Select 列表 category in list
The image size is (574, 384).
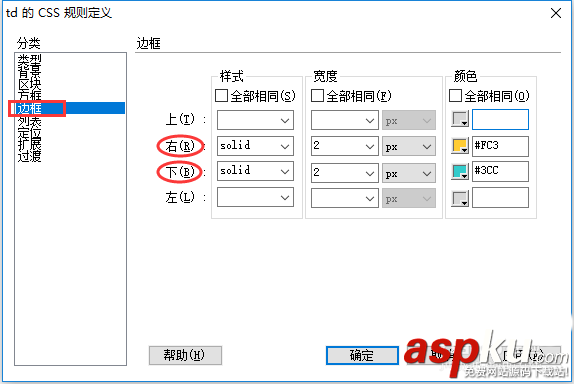click(29, 121)
